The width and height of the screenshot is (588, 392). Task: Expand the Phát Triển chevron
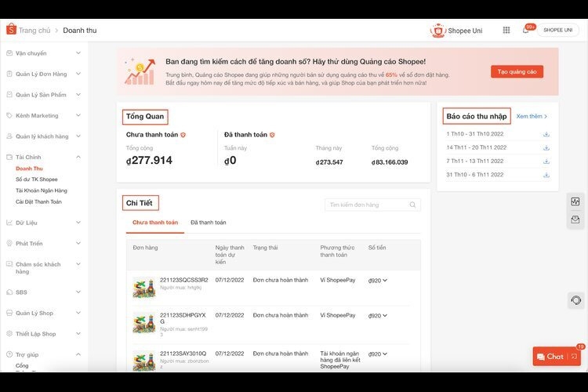[x=78, y=243]
